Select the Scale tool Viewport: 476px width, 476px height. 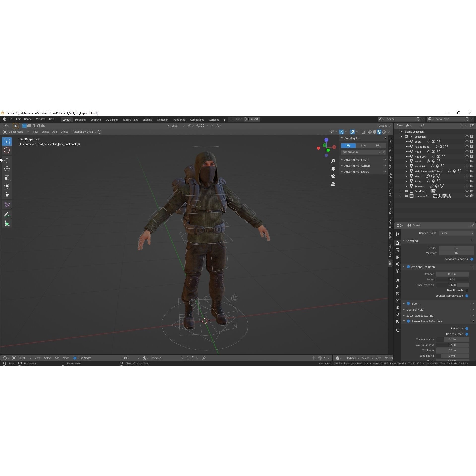(x=7, y=177)
